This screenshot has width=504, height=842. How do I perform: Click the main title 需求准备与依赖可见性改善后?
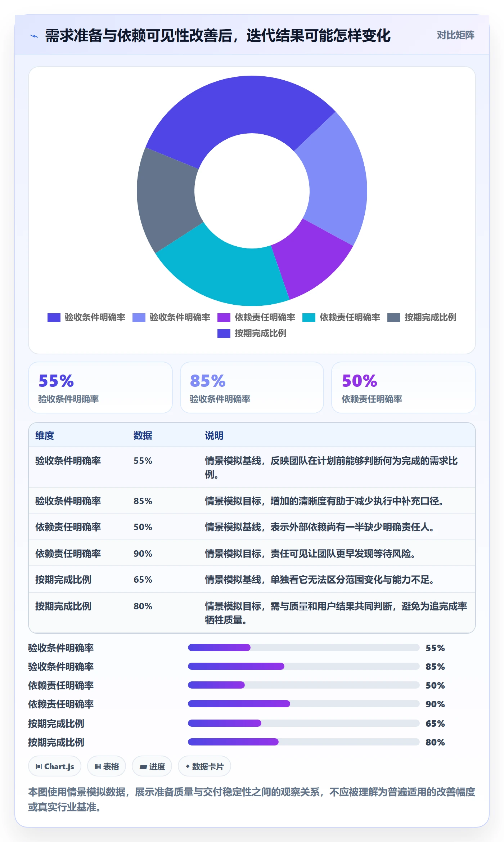tap(217, 36)
